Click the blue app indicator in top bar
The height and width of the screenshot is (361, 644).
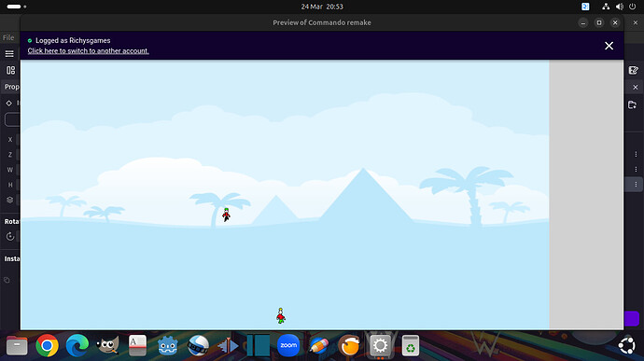(585, 7)
